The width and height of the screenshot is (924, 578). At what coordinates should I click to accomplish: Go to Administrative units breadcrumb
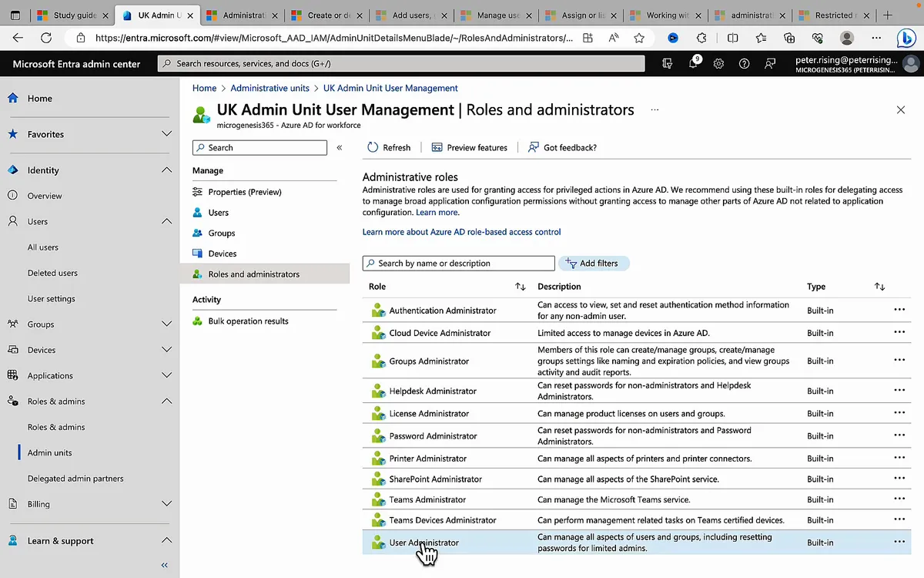point(269,88)
